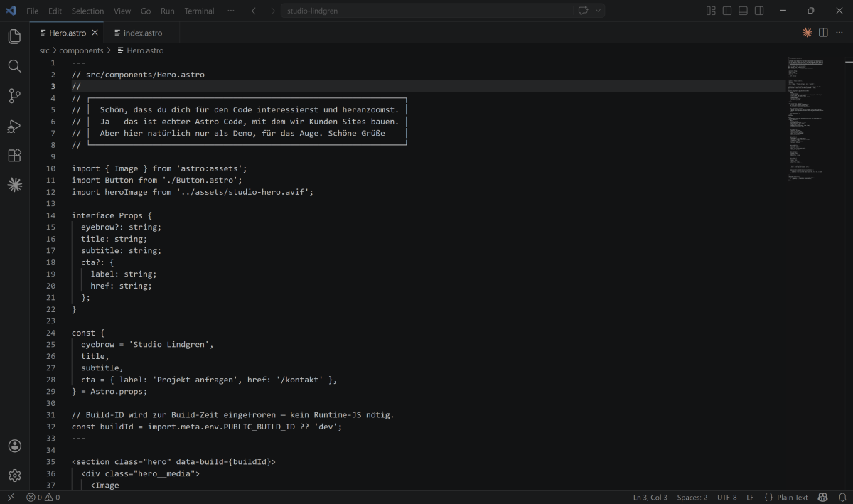Click the components breadcrumb
Screen dimensions: 853x504
click(81, 50)
